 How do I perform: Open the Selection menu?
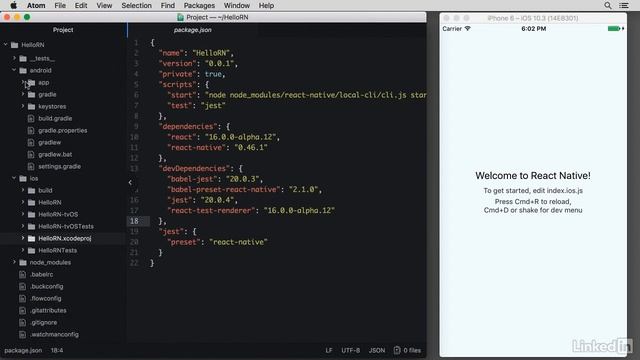click(x=136, y=5)
